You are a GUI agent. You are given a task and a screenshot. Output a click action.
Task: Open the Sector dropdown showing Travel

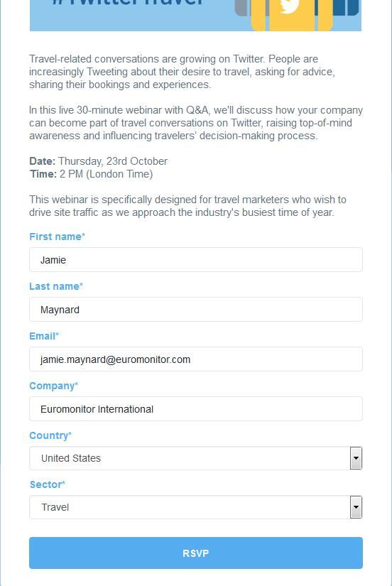coord(196,507)
